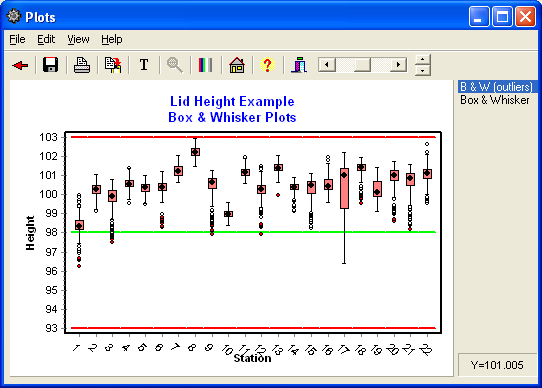Open help via question mark icon
This screenshot has height=388, width=542.
267,65
